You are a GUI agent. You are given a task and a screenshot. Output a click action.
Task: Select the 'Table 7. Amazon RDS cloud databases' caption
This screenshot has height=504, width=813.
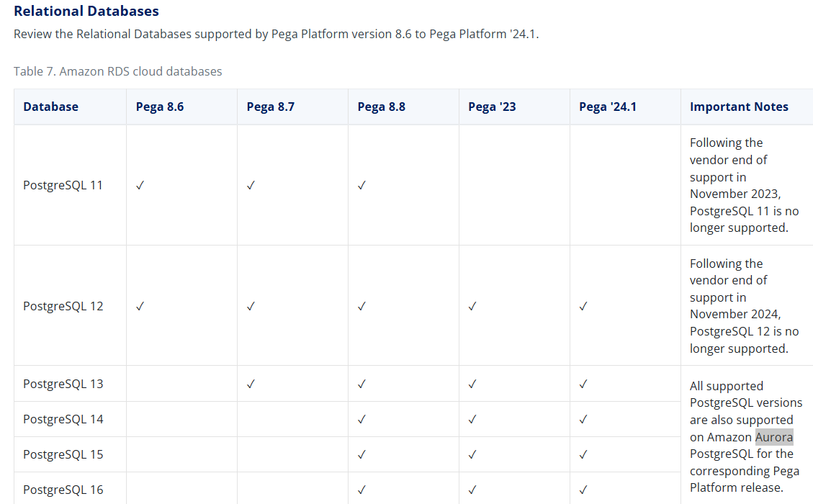coord(117,71)
